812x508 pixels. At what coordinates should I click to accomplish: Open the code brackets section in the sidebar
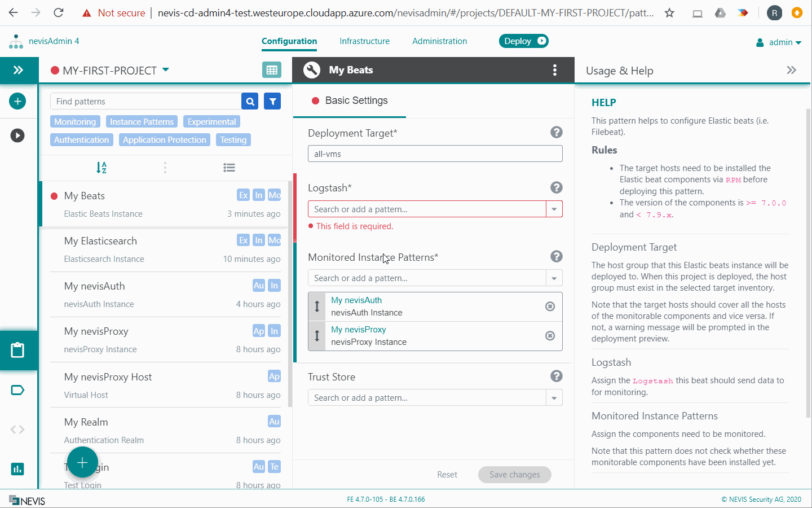(17, 430)
